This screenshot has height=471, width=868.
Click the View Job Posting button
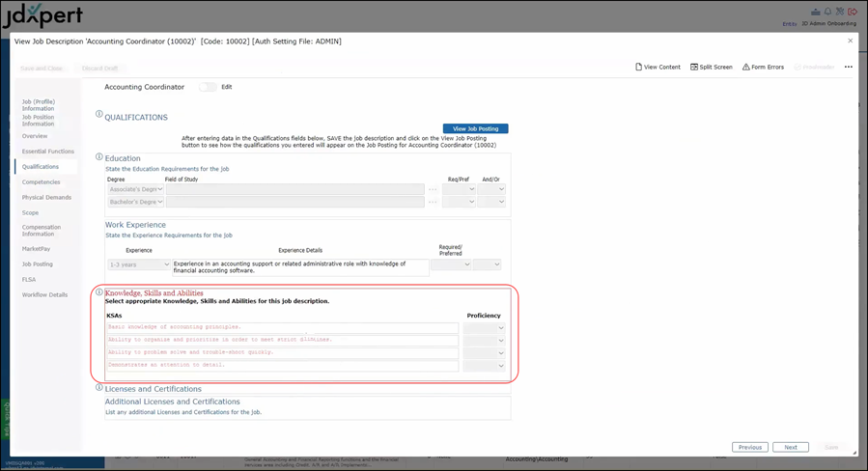click(x=475, y=128)
